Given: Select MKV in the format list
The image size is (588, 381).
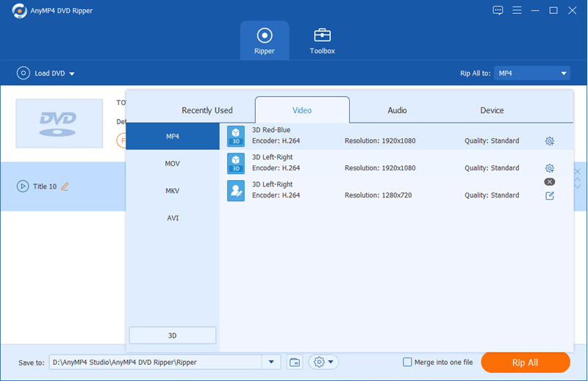Looking at the screenshot, I should [173, 191].
